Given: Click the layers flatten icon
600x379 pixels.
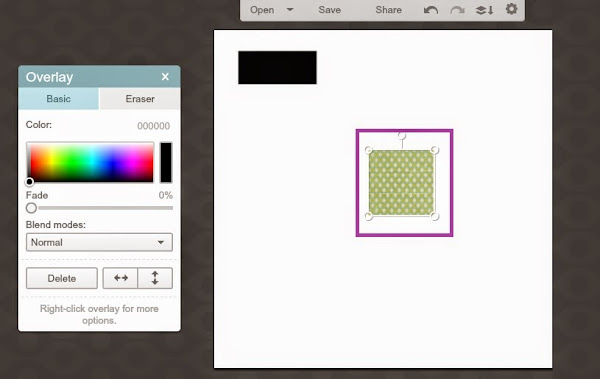Looking at the screenshot, I should pos(484,10).
